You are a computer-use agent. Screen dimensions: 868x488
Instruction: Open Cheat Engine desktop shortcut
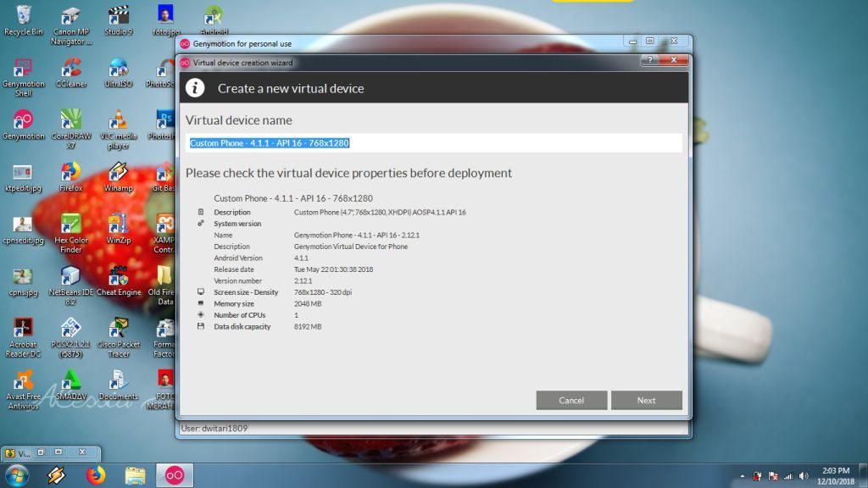(x=119, y=281)
